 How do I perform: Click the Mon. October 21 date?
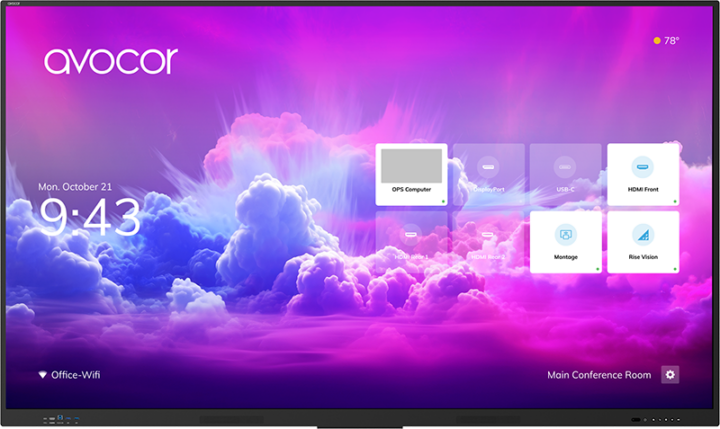[78, 187]
